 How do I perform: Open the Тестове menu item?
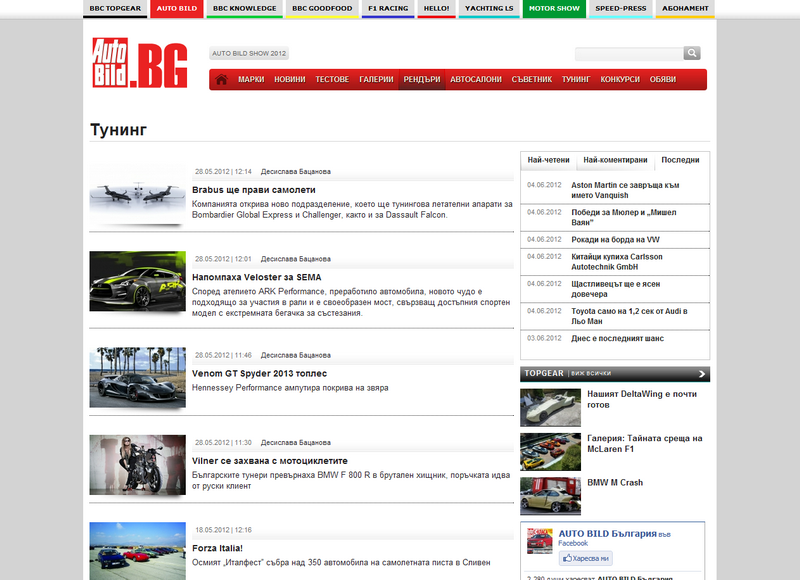pyautogui.click(x=332, y=80)
